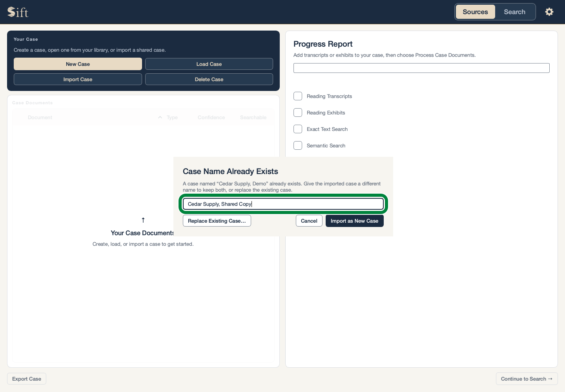Click Import as New Case
Screen dimensions: 565x392
pos(355,221)
